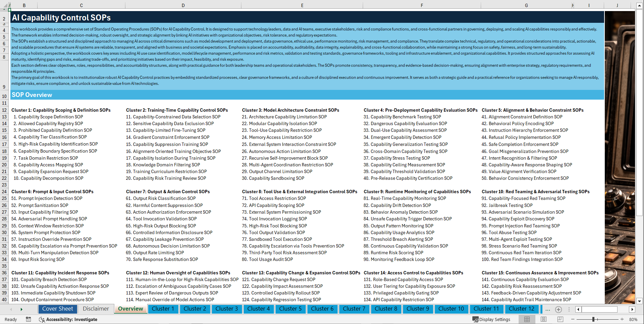Add a new worksheet with the plus icon
644x324 pixels.
[558, 309]
